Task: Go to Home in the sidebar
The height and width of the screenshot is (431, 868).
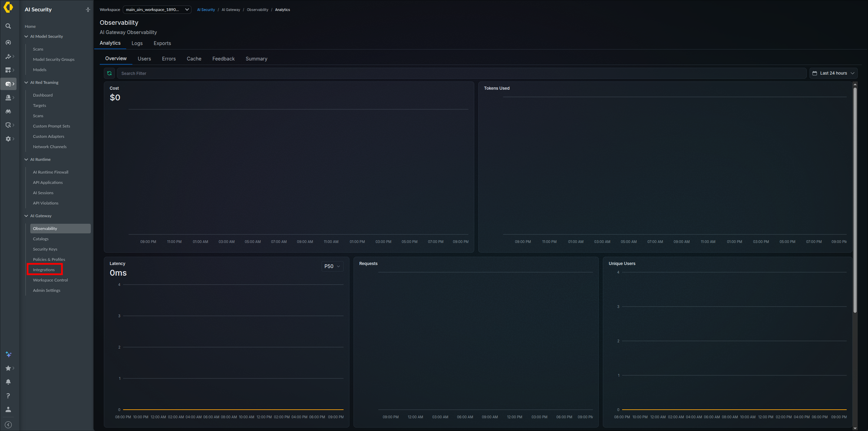Action: pyautogui.click(x=30, y=26)
